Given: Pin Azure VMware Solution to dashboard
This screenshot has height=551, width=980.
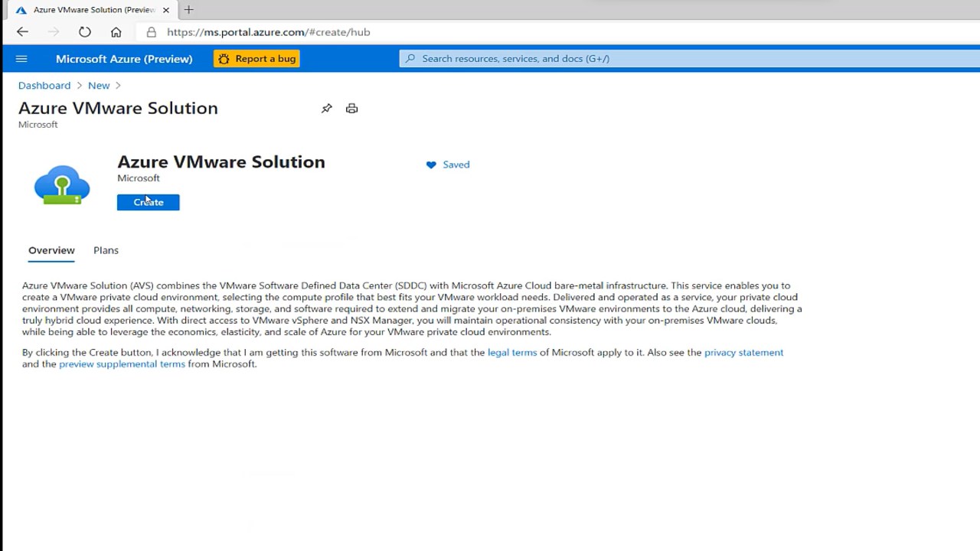Looking at the screenshot, I should pos(327,108).
